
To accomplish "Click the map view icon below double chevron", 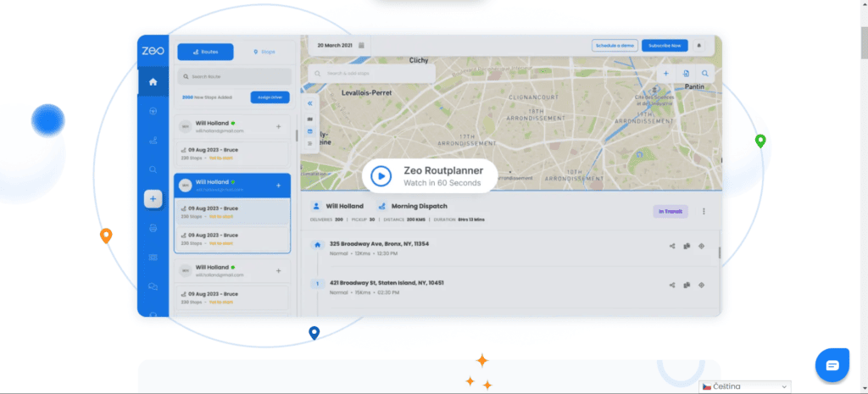I will coord(310,119).
